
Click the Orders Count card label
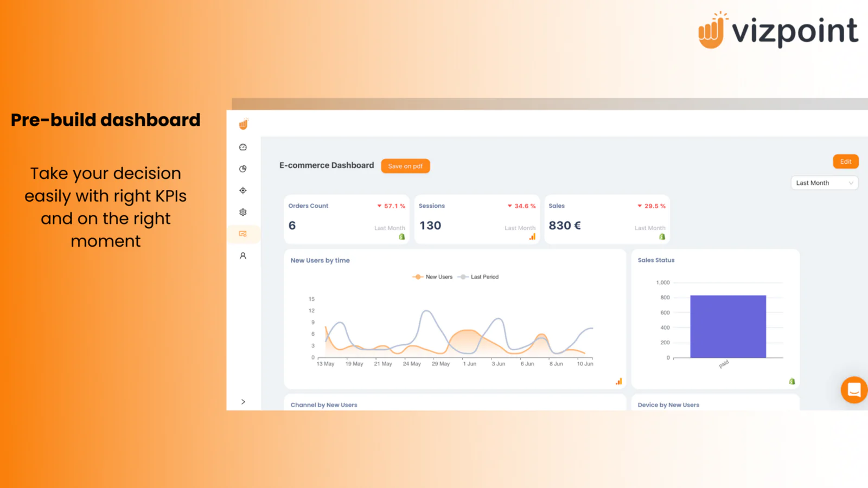coord(308,206)
